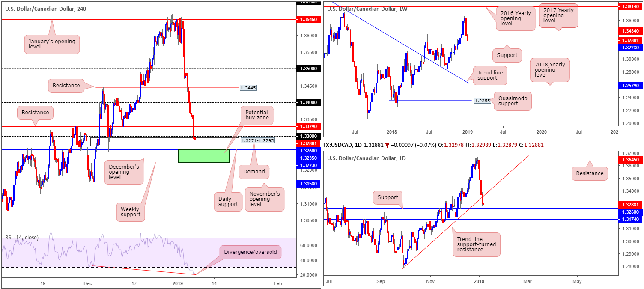
Task: Select the "2016 Yearly opening level" callout
Action: coord(516,18)
